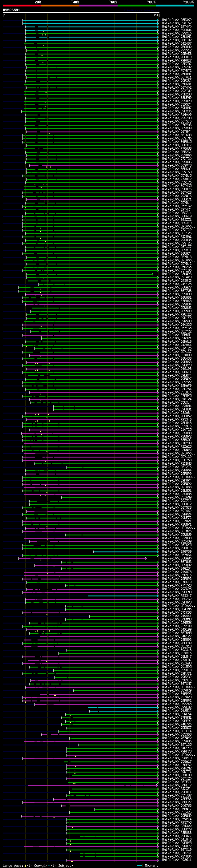This screenshot has height=868, width=197.
Task: Select the UniRef100_Q6EAL9 label
Action: click(x=176, y=57)
